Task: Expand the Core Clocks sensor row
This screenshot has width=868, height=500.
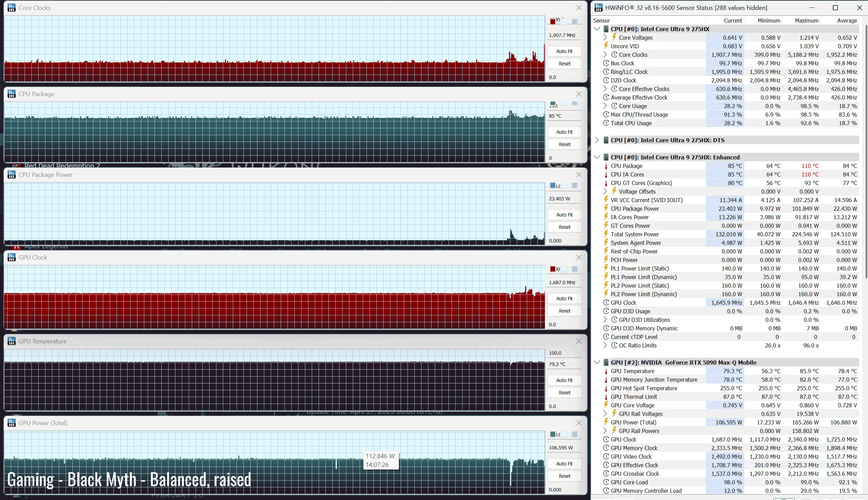Action: pyautogui.click(x=605, y=55)
